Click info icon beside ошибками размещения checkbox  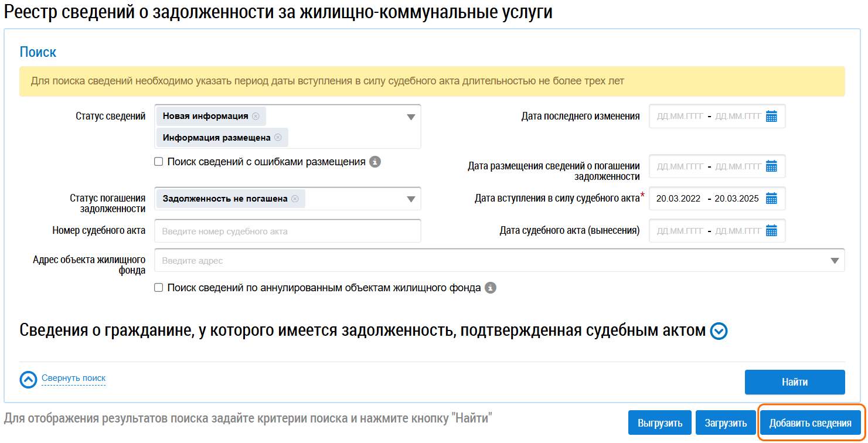375,162
